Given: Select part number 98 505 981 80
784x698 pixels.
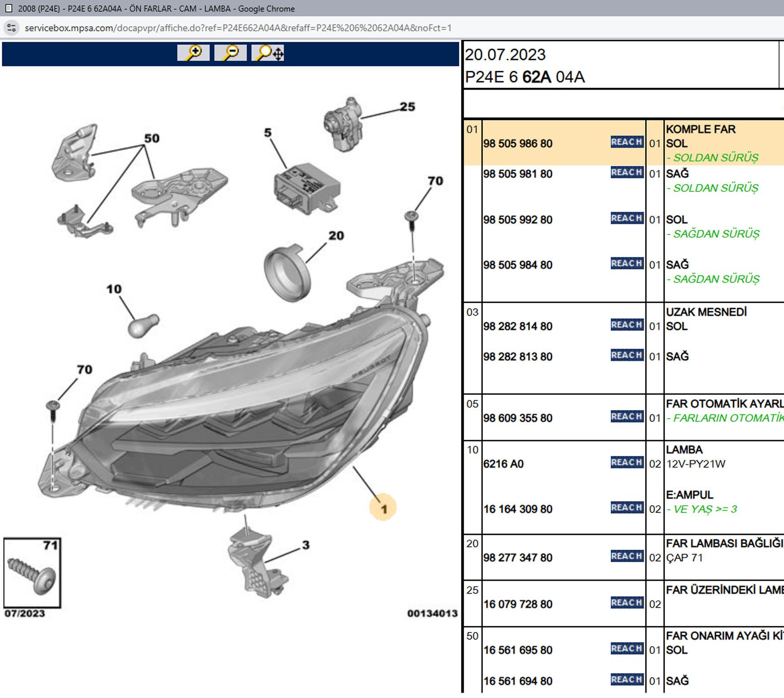Looking at the screenshot, I should tap(518, 174).
